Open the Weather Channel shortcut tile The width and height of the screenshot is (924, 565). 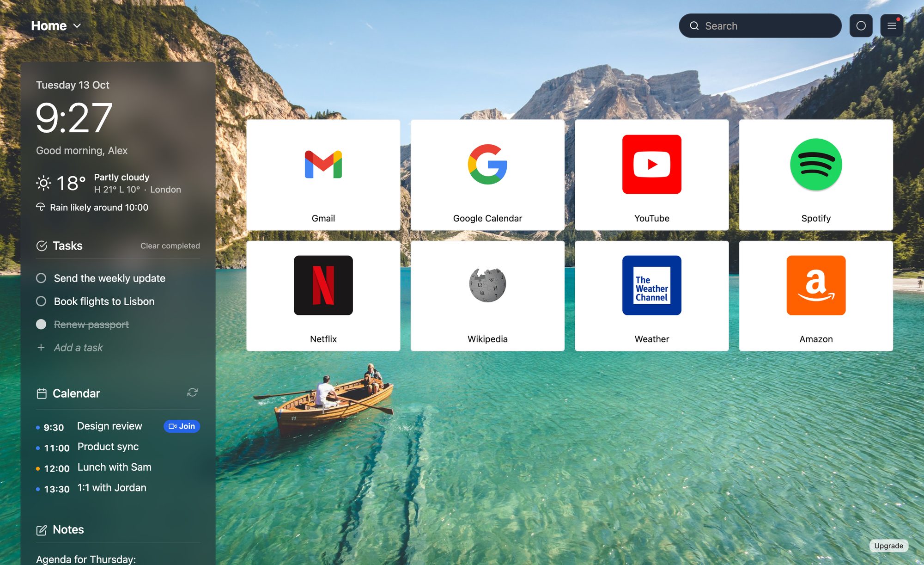tap(651, 296)
